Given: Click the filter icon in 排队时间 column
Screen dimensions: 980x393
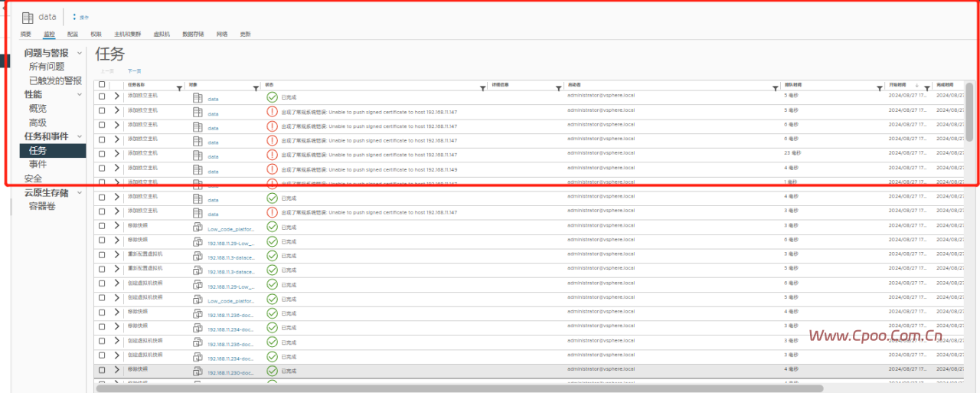Looking at the screenshot, I should (879, 88).
